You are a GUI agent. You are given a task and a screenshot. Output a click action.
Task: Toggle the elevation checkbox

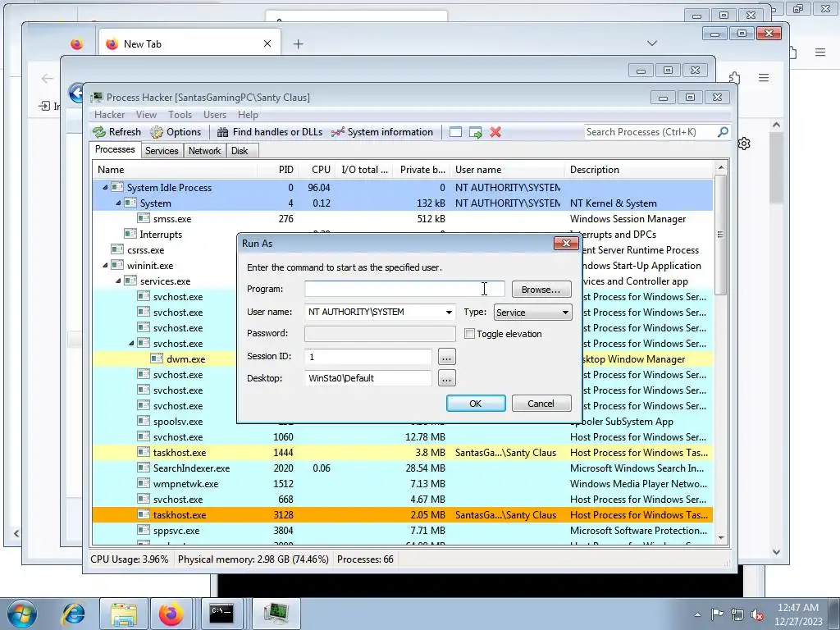click(x=469, y=334)
